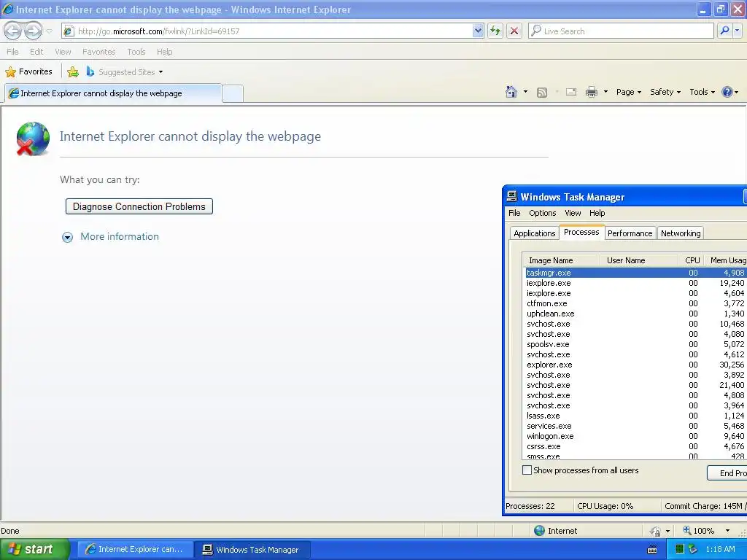Open the recent pages dropdown arrow
Viewport: 747px width, 560px height.
49,31
